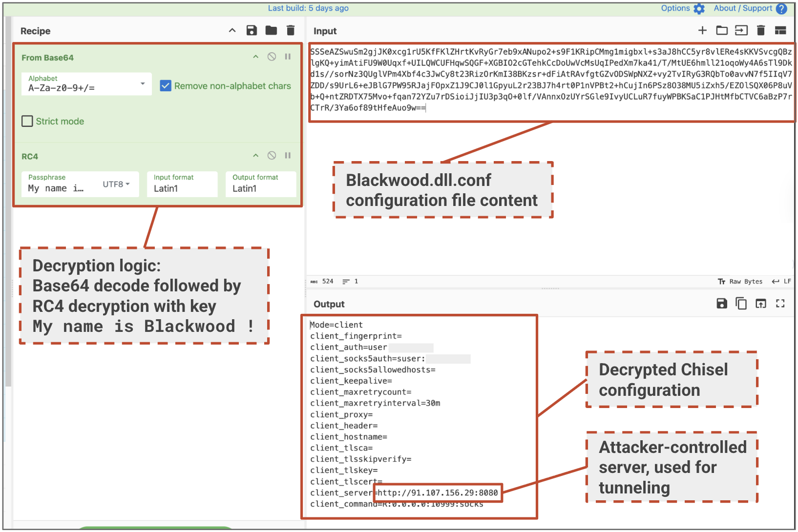The width and height of the screenshot is (798, 532).
Task: Click the Options gear icon
Action: pyautogui.click(x=699, y=9)
